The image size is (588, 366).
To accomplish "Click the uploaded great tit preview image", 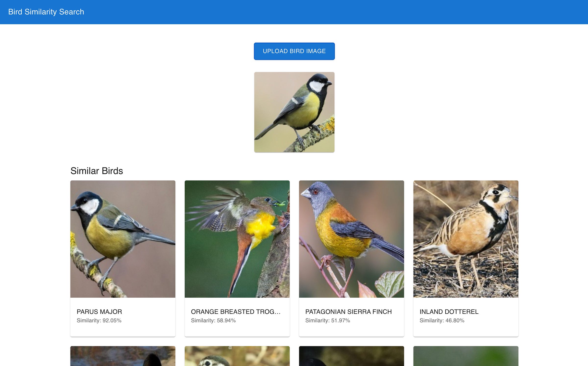I will pos(294,112).
